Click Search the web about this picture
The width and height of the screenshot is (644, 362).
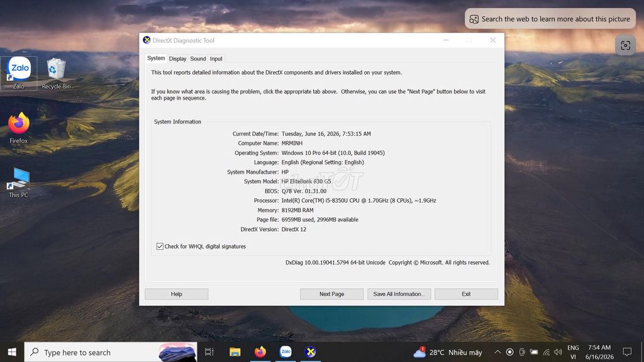550,19
